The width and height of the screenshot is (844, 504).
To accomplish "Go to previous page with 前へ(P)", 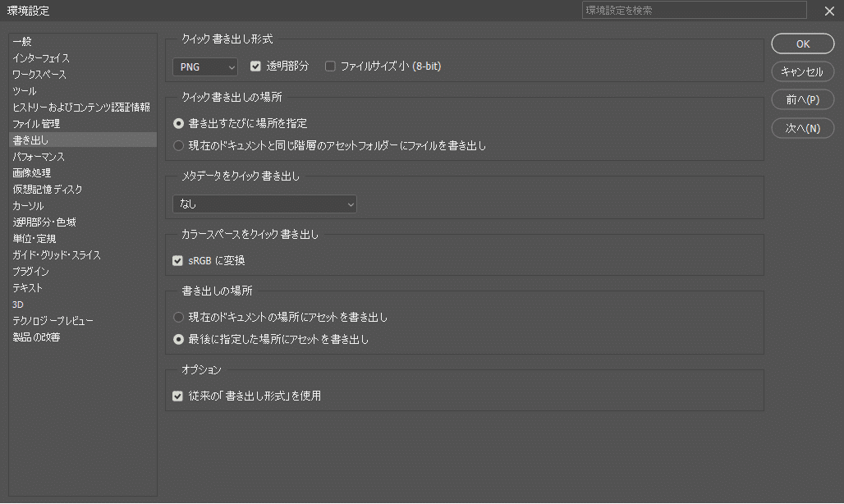I will [x=803, y=99].
